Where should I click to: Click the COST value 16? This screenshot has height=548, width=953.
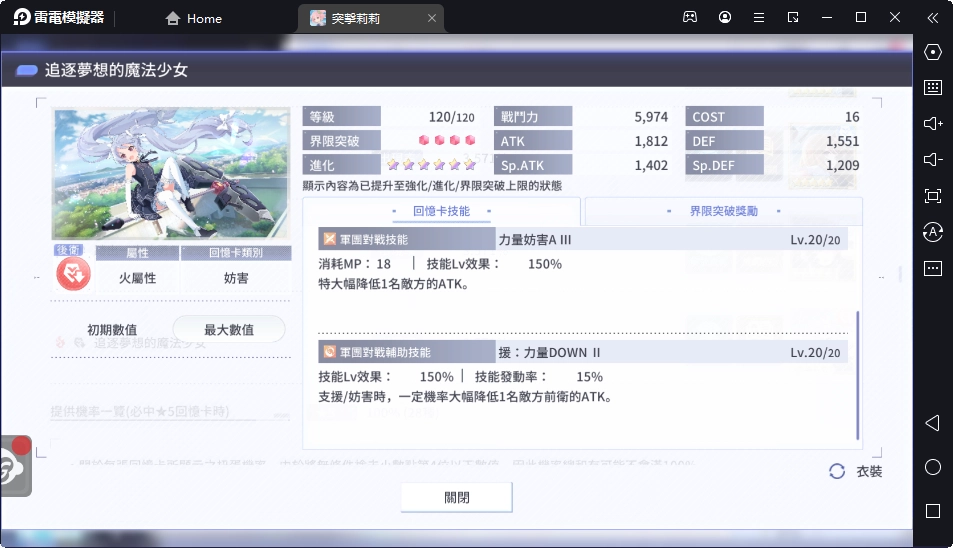[x=852, y=117]
